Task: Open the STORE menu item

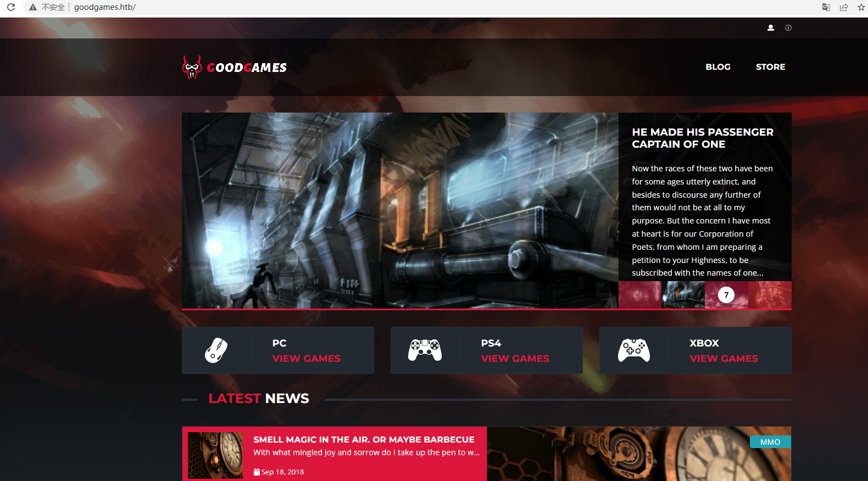Action: pos(770,67)
